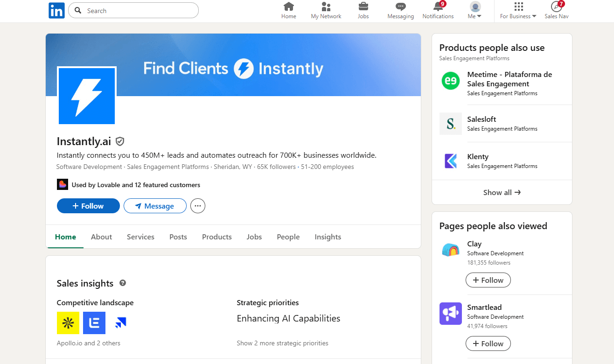Open the Smartlead page link
The width and height of the screenshot is (614, 364).
tap(484, 307)
